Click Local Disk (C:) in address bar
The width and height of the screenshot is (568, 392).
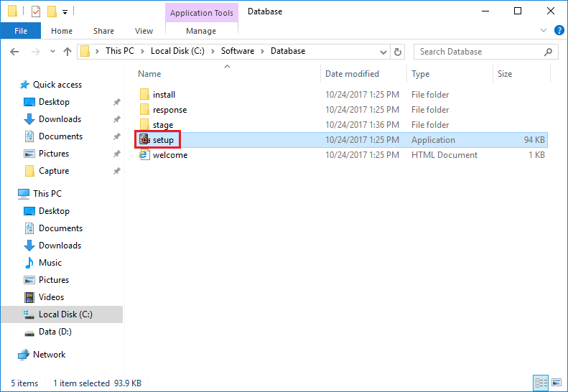pyautogui.click(x=177, y=51)
